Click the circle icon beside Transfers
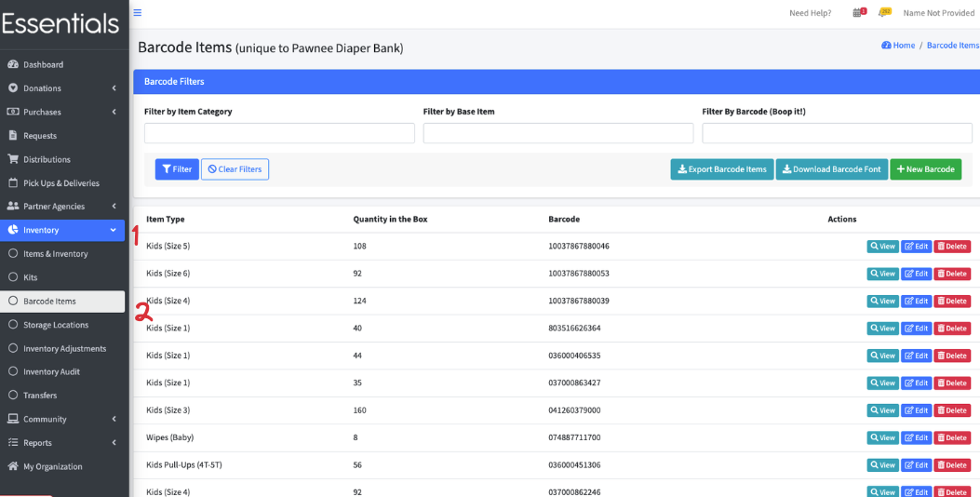 point(12,396)
